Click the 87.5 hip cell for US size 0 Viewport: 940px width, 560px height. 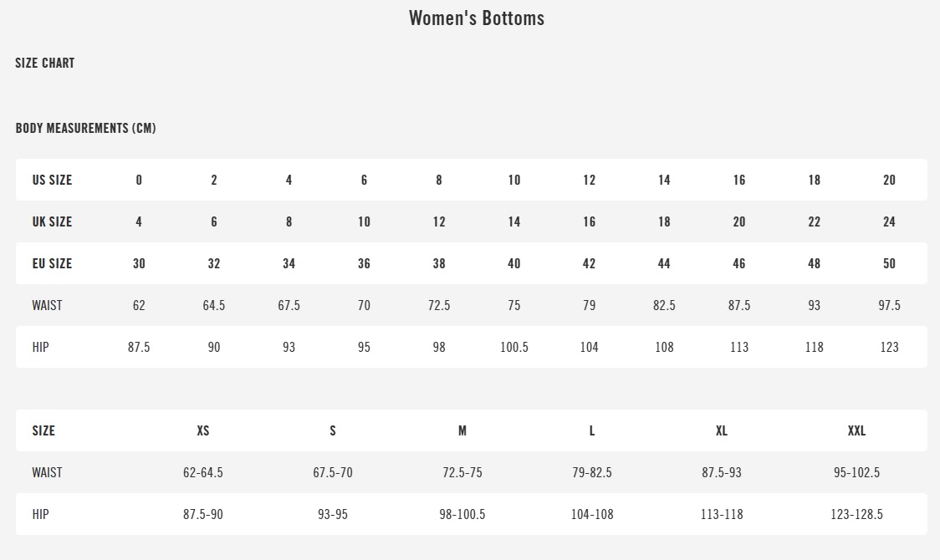pos(139,347)
